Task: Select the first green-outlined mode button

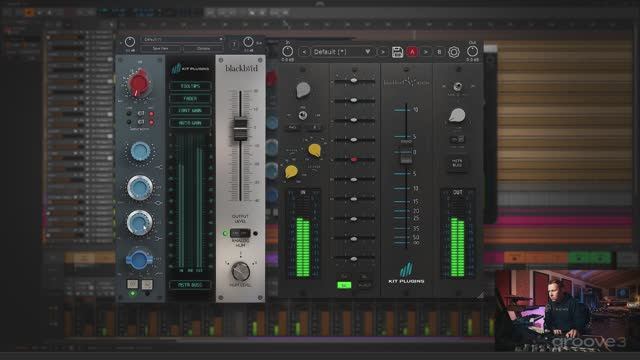Action: (x=190, y=86)
